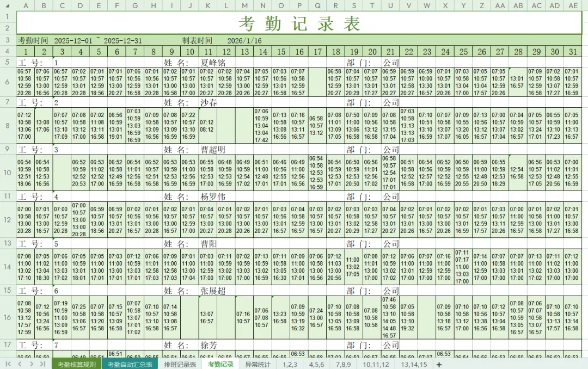Click the 制表时间 label cell
This screenshot has width=588, height=369.
[197, 40]
